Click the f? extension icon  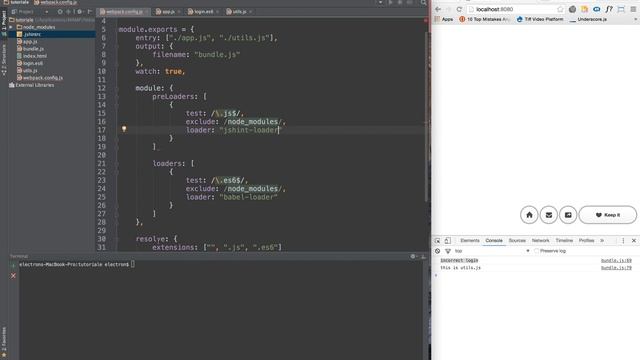point(609,9)
